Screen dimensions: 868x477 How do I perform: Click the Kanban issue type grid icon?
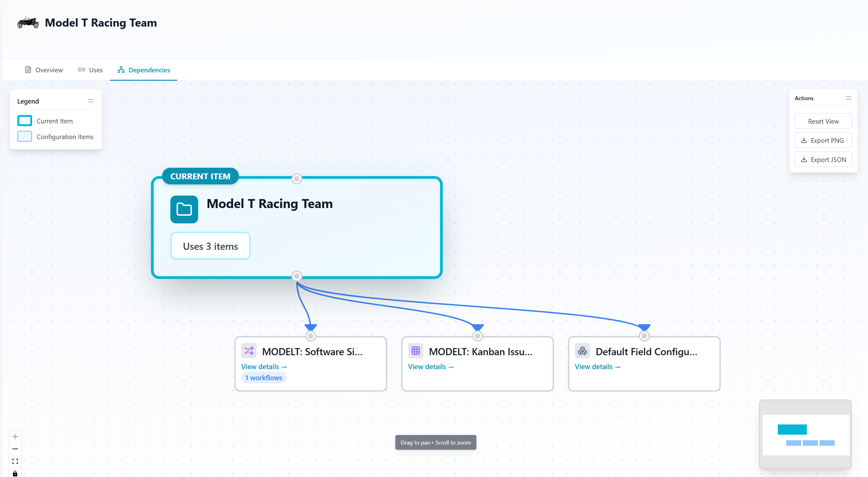coord(415,351)
